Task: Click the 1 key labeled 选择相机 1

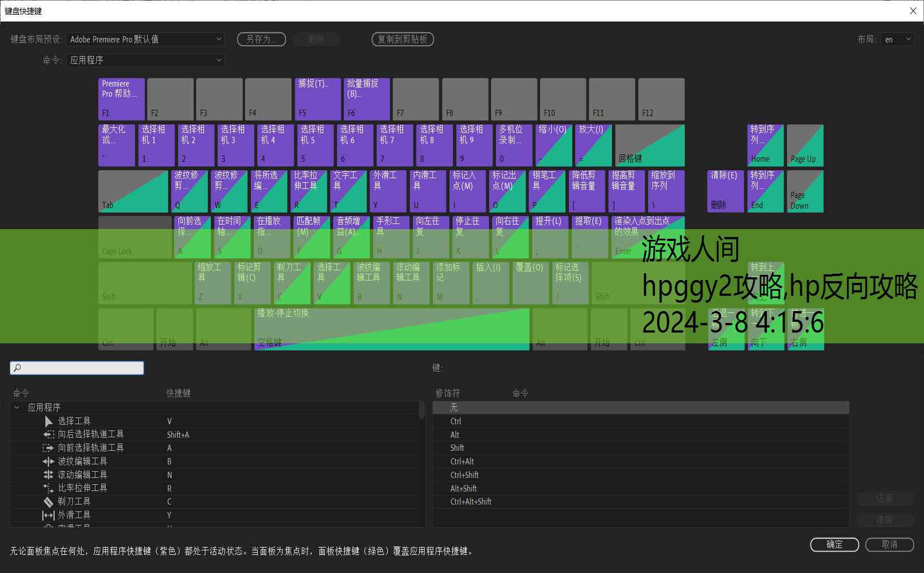Action: tap(157, 145)
